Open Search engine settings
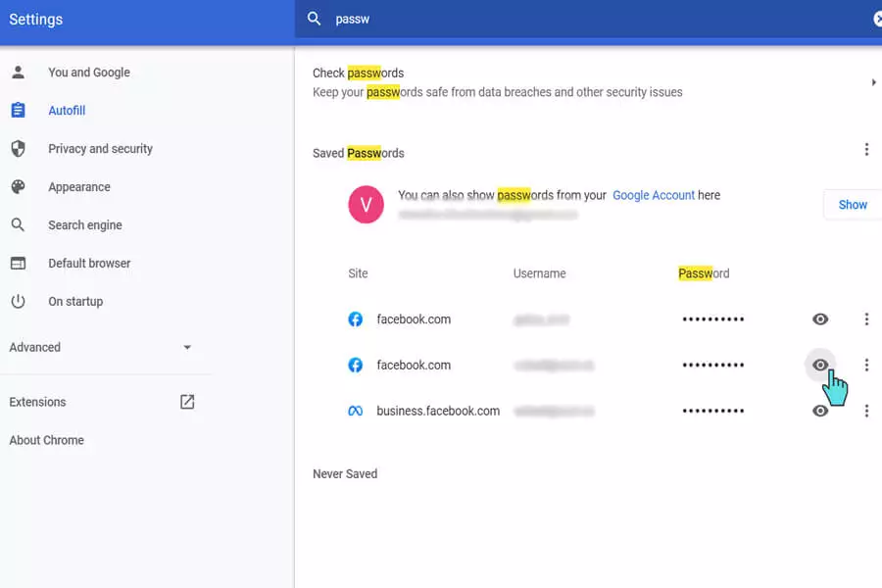 click(85, 225)
